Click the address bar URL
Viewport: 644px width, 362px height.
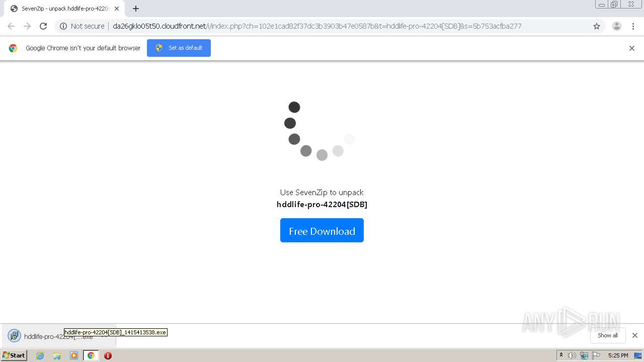pyautogui.click(x=317, y=26)
